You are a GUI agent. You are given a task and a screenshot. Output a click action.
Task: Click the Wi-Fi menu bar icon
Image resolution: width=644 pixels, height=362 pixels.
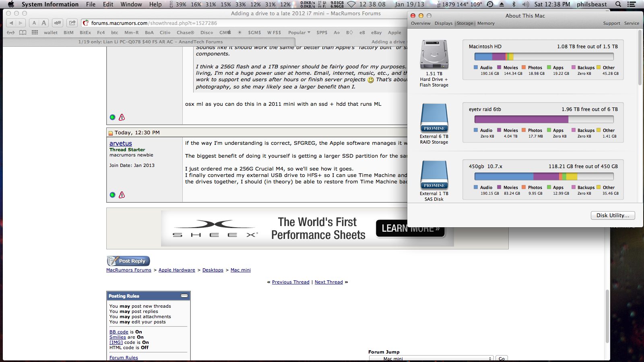point(351,4)
